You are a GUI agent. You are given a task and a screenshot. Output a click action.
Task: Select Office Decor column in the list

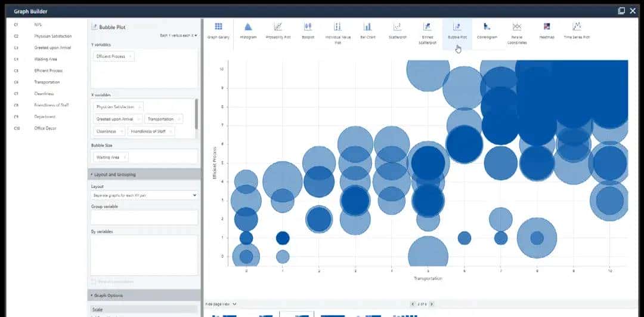[x=44, y=128]
